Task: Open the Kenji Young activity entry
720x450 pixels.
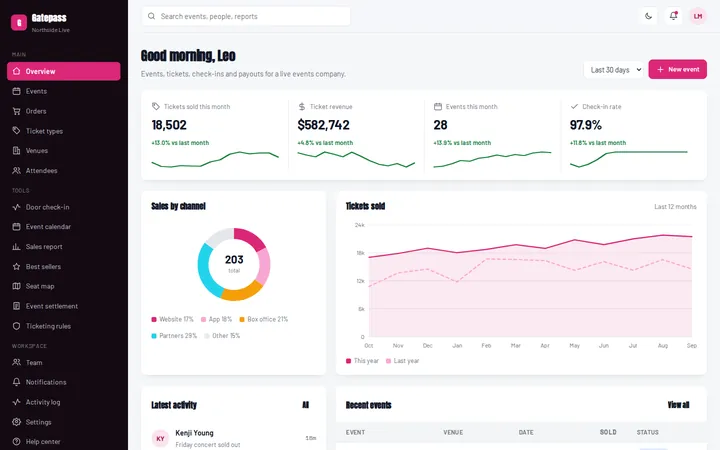Action: click(234, 439)
